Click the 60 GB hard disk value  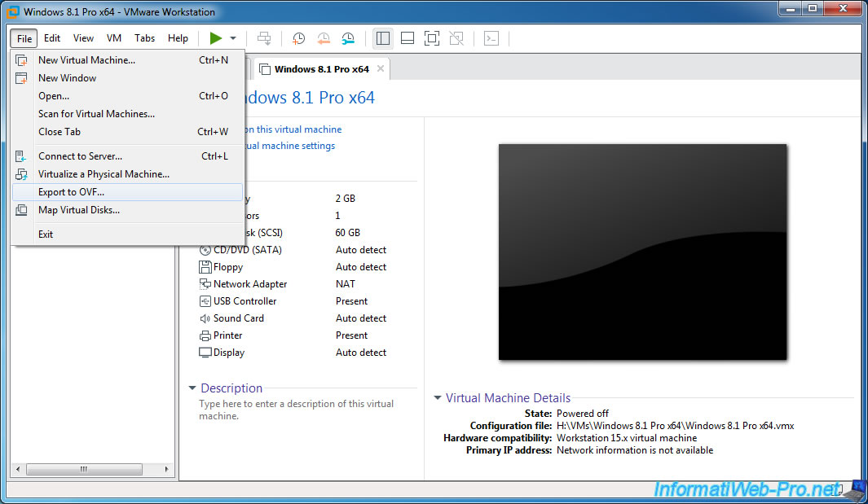tap(348, 233)
